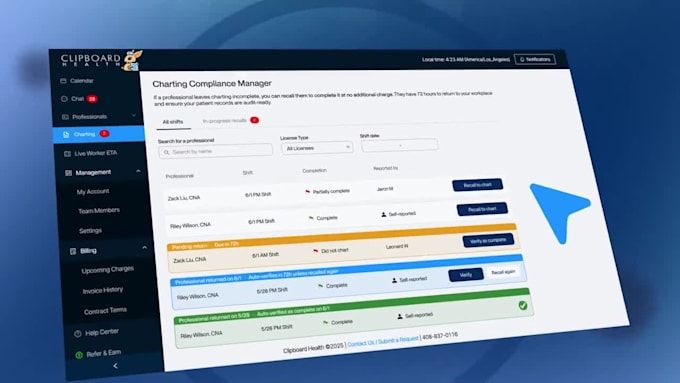The image size is (680, 383).
Task: Collapse the Management section chevron
Action: click(138, 171)
